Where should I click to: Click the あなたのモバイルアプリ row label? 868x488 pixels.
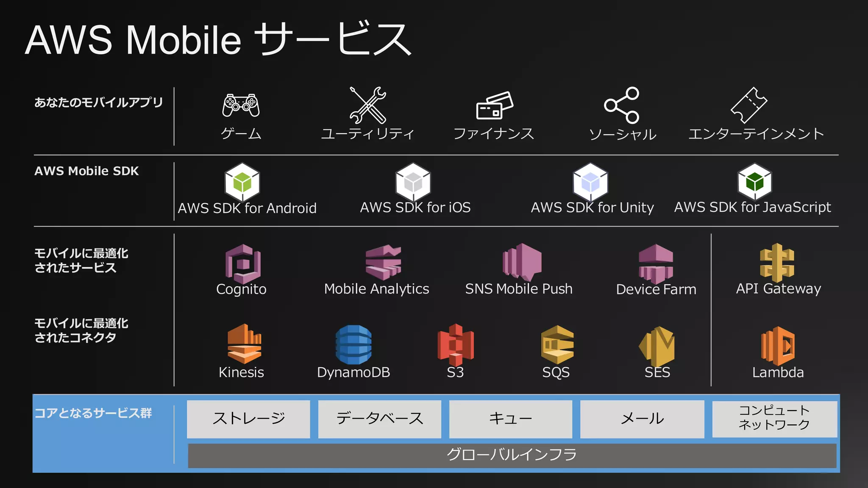[x=98, y=103]
